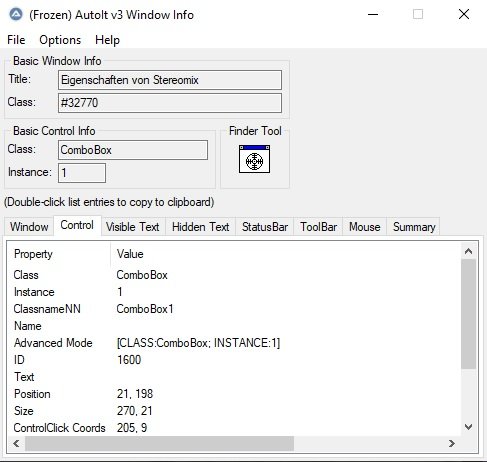This screenshot has height=462, width=487.
Task: Click the control Class field ComboBox
Action: (133, 150)
